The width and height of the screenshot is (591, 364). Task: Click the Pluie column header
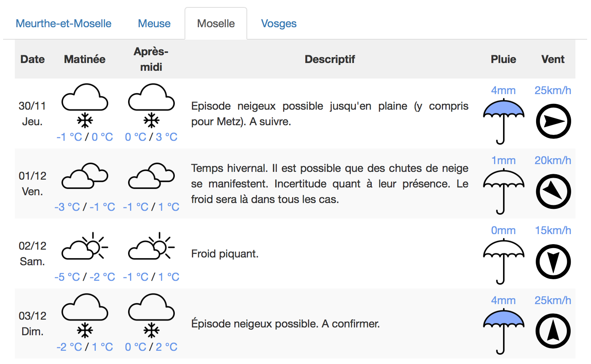point(503,59)
